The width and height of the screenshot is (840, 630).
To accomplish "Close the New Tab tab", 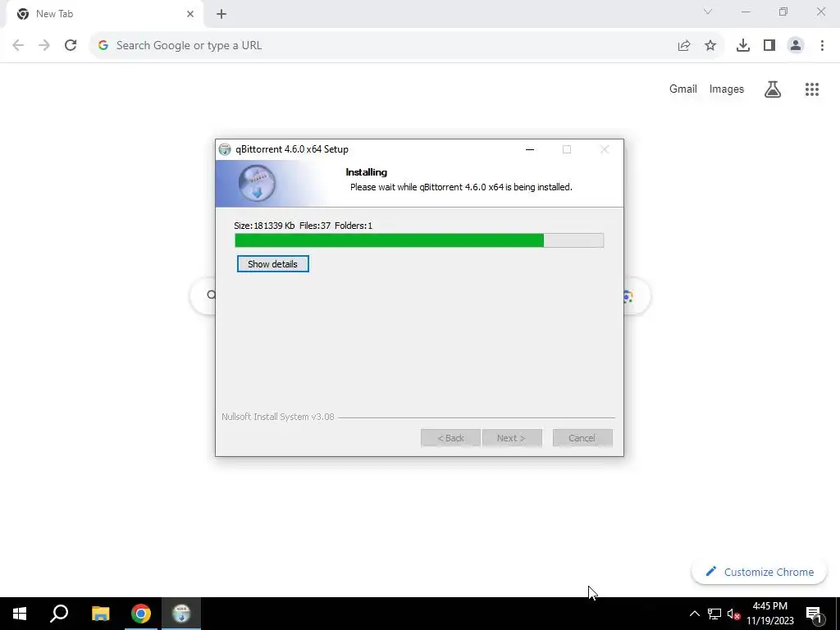I will point(190,14).
